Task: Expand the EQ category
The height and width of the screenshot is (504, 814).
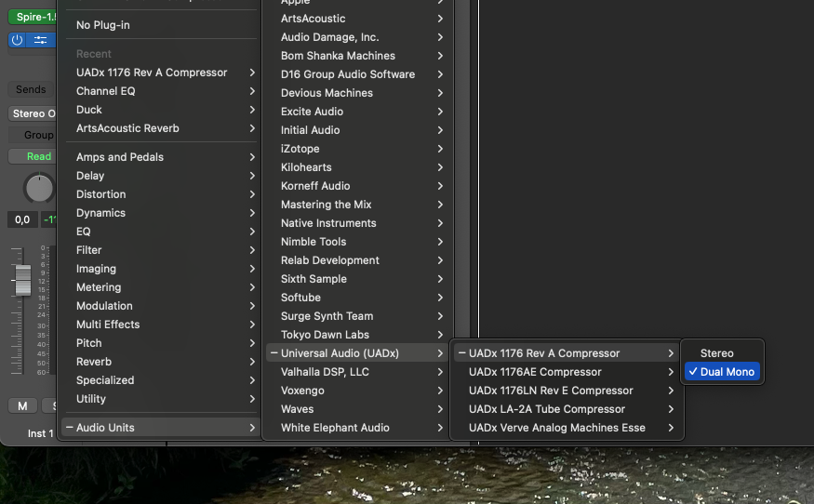Action: [x=161, y=232]
